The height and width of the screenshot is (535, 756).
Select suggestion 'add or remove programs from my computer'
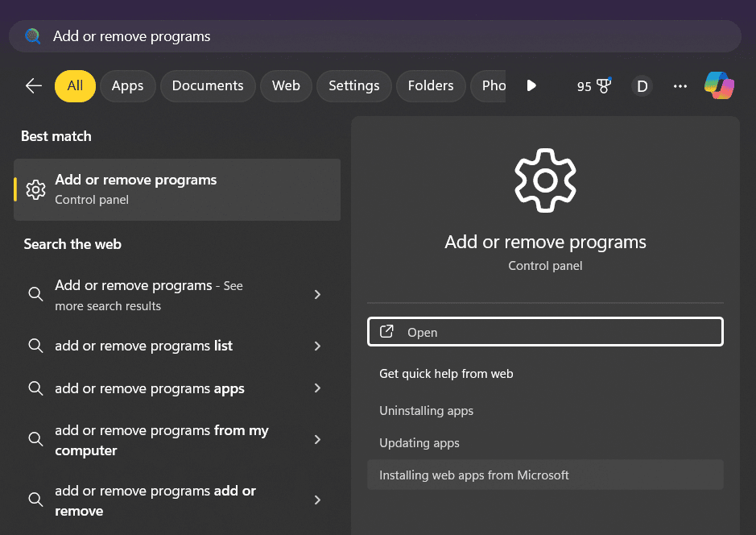click(177, 440)
